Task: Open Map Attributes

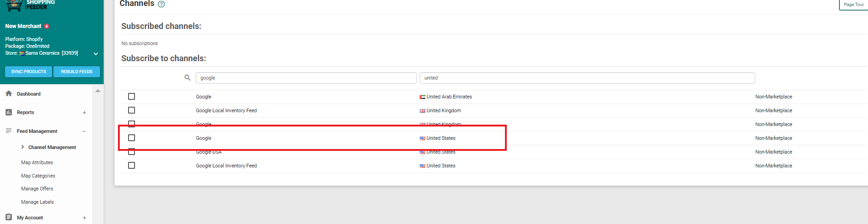Action: (37, 162)
